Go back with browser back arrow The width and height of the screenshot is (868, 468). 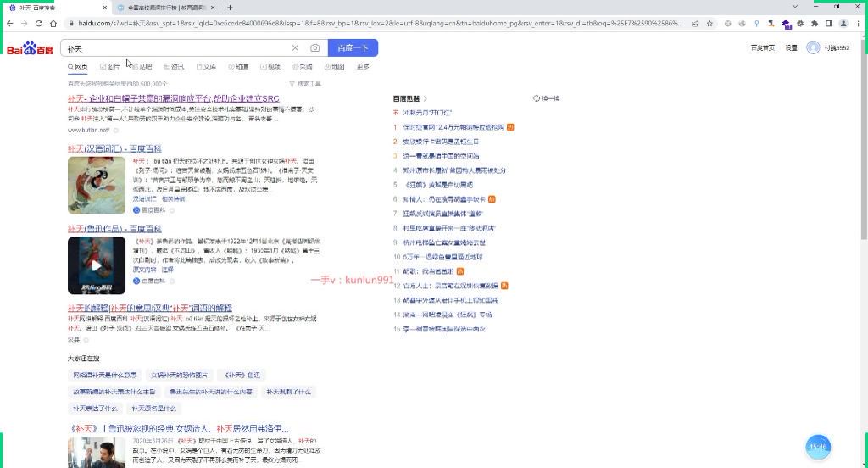coord(10,23)
